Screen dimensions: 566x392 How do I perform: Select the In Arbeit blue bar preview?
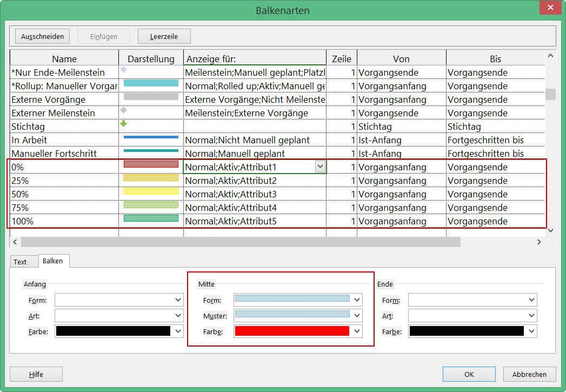click(x=151, y=137)
